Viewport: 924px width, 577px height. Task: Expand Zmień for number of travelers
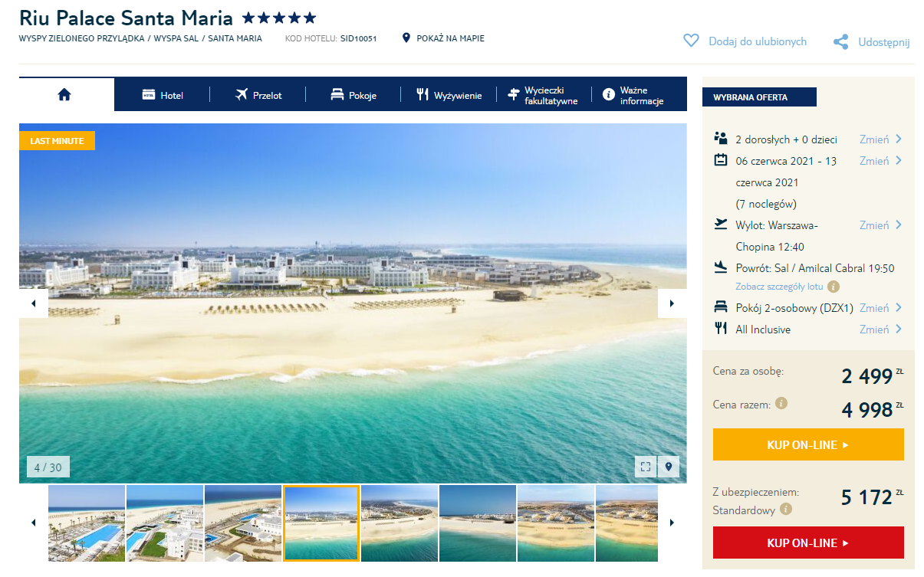click(880, 139)
